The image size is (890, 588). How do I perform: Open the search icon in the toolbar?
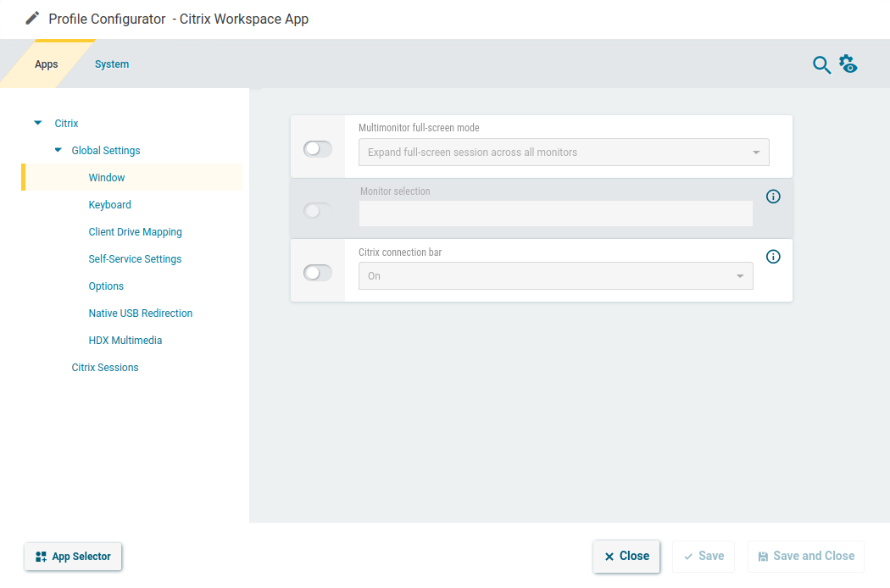coord(821,64)
